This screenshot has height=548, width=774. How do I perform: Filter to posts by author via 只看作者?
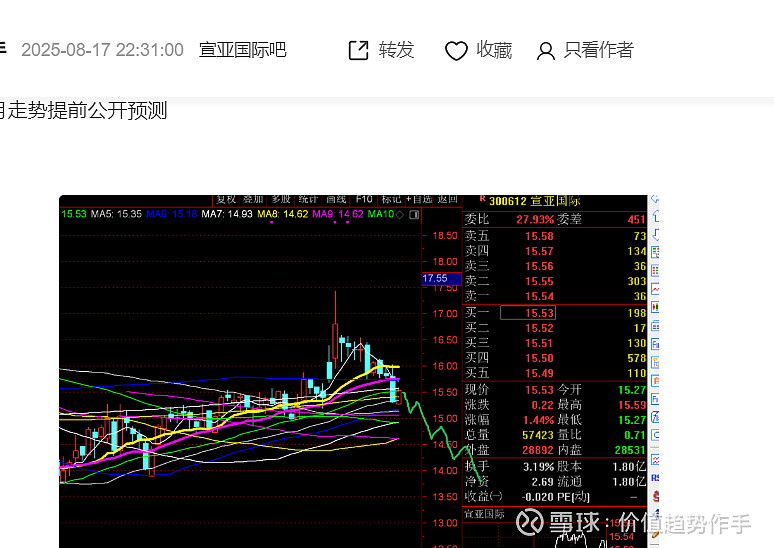[x=585, y=50]
